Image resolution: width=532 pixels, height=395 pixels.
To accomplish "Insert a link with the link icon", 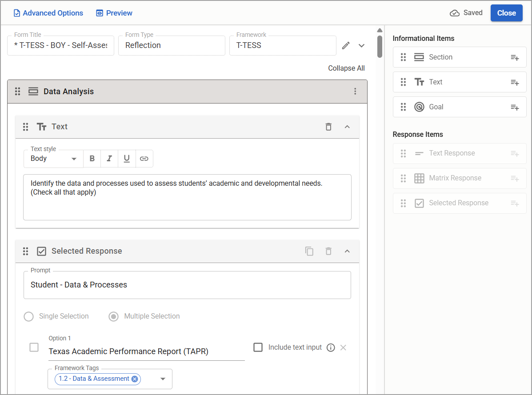I will (x=144, y=159).
